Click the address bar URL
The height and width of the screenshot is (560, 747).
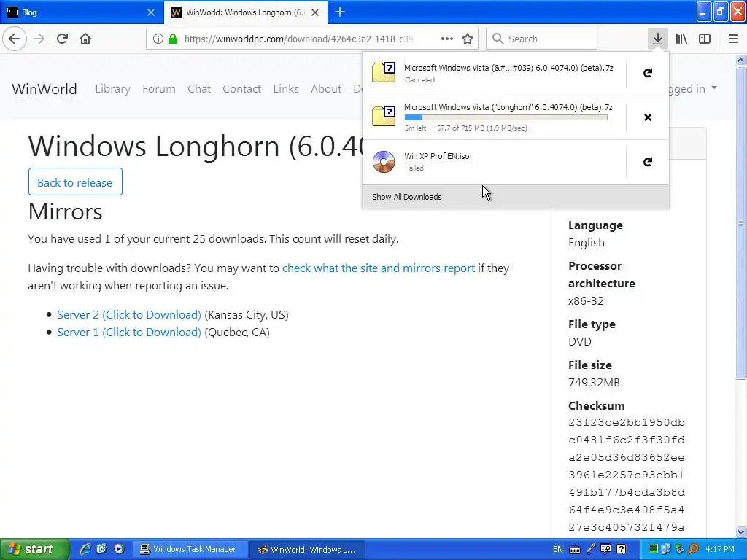[298, 39]
